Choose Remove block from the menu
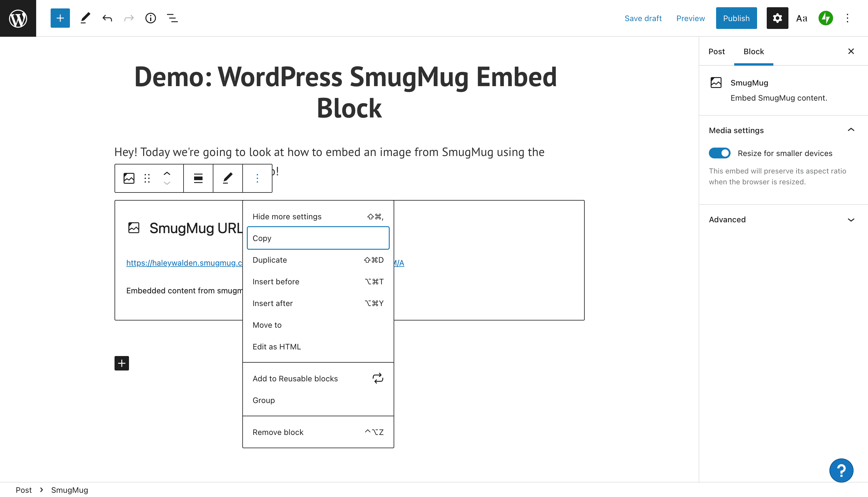868x497 pixels. [318, 432]
